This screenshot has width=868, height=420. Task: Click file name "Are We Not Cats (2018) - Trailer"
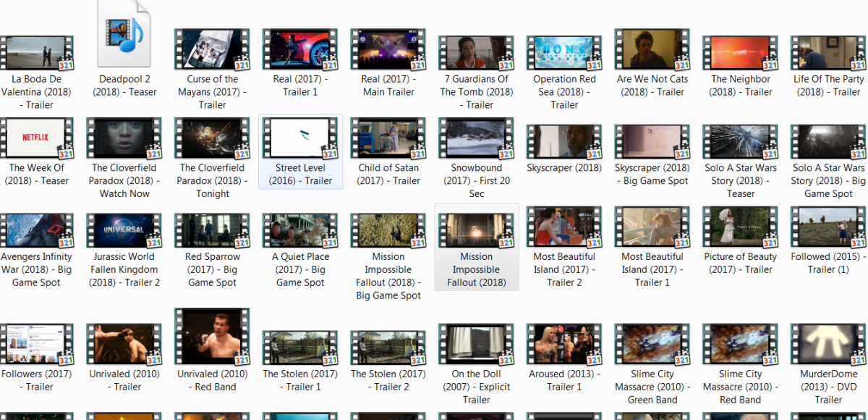(x=653, y=85)
